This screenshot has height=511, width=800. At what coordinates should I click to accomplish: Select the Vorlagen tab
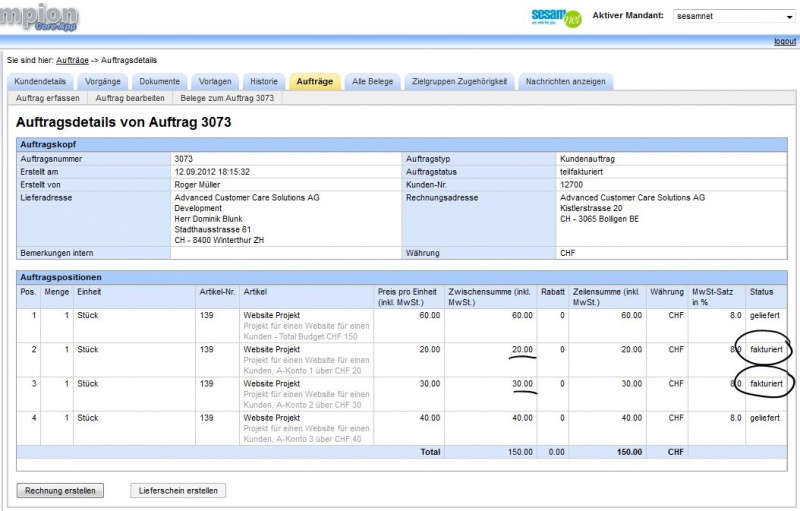coord(215,81)
